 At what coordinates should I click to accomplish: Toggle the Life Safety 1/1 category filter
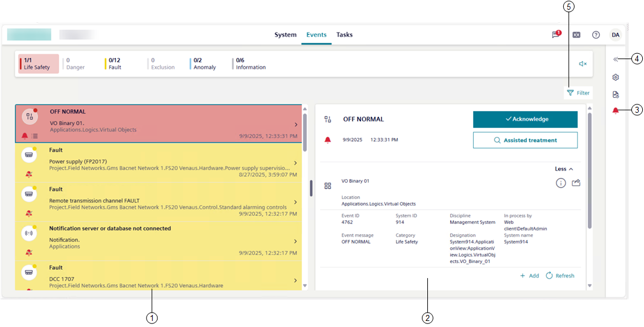point(39,63)
